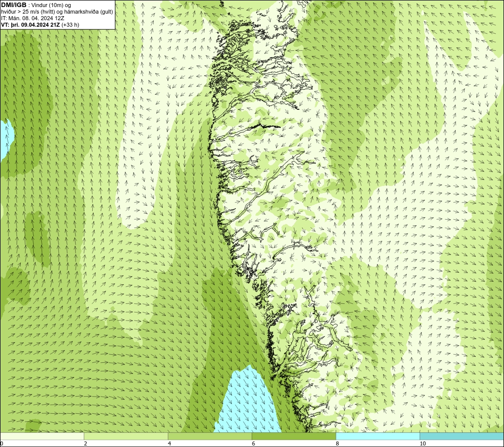Click the teal above-10 m/s legend swatch
The image size is (504, 447).
(462, 436)
